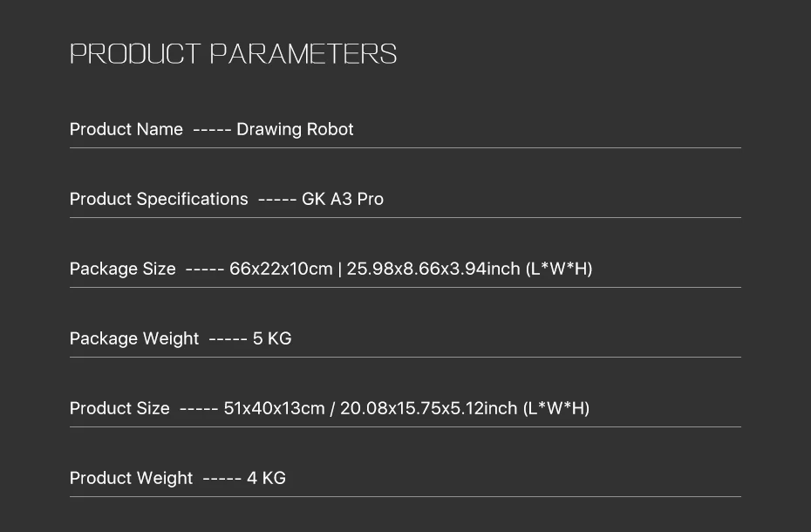Click the 51x40x13cm product dimension
The image size is (811, 532).
[274, 408]
